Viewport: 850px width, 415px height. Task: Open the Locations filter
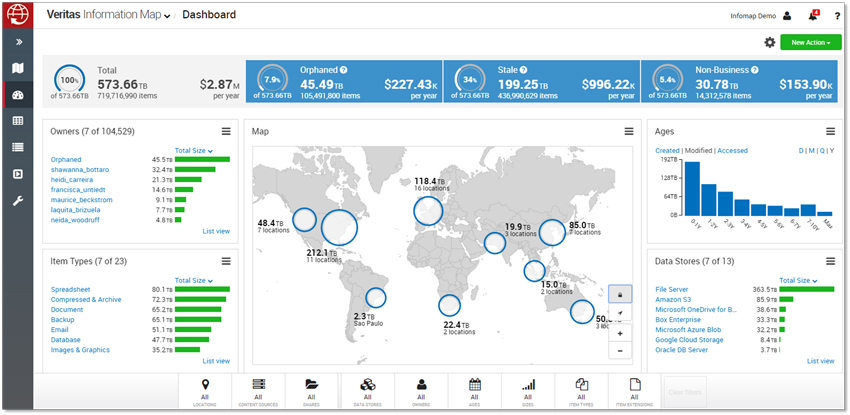tap(205, 392)
